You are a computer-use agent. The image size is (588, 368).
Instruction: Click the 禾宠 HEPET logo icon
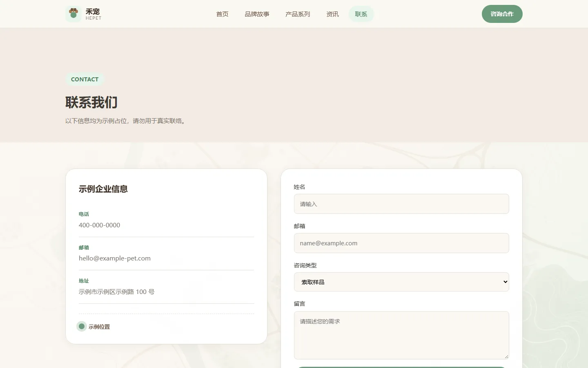click(x=73, y=14)
